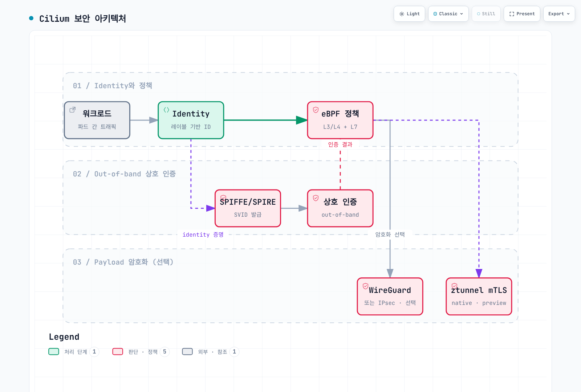Toggle the Still animation setting
The width and height of the screenshot is (581, 392).
[x=486, y=14]
